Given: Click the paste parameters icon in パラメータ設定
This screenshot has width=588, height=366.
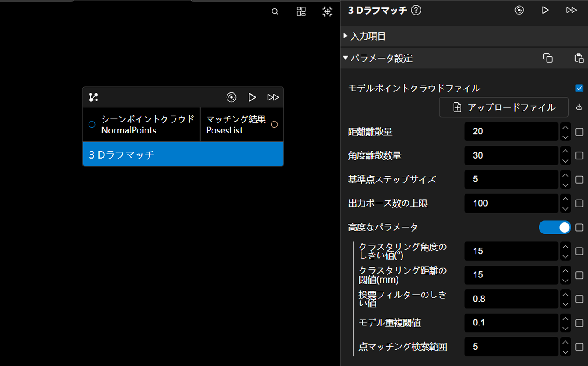Looking at the screenshot, I should [x=579, y=58].
